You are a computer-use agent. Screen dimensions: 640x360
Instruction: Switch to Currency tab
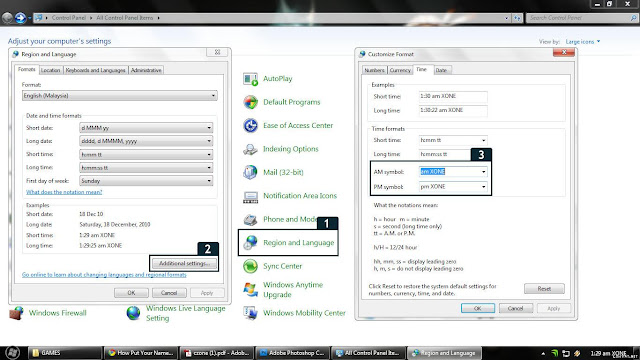coord(400,70)
